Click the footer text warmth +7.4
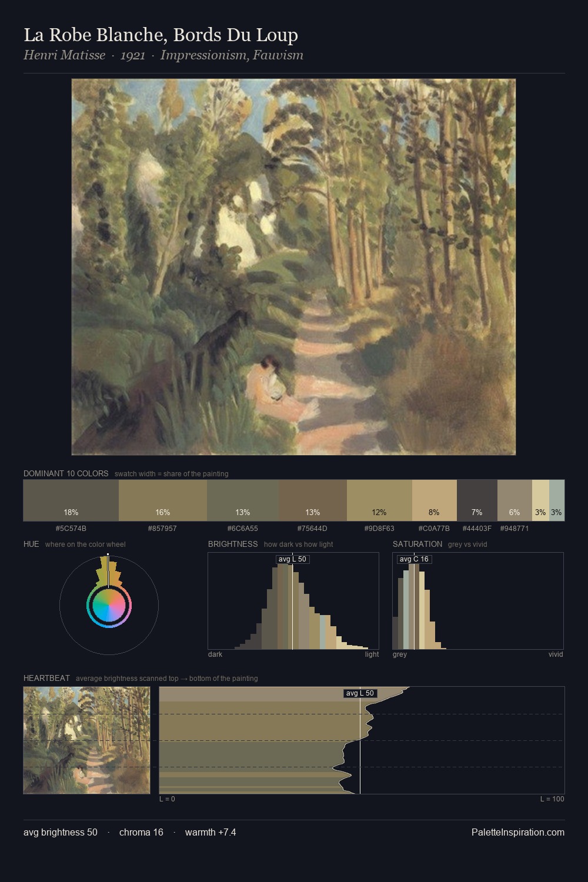The height and width of the screenshot is (882, 588). pos(211,832)
